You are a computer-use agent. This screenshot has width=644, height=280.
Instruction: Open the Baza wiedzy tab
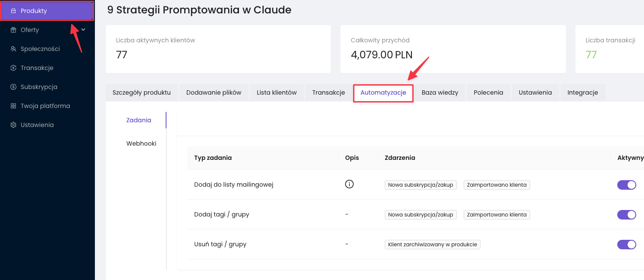pyautogui.click(x=440, y=92)
